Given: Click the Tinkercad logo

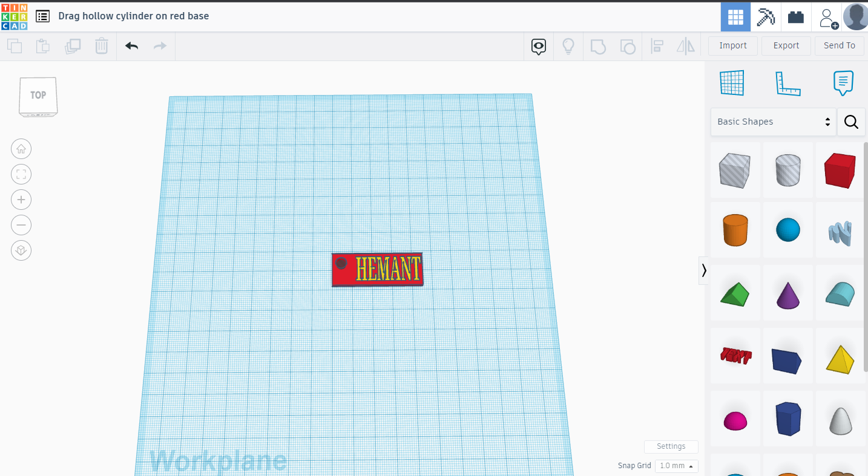Looking at the screenshot, I should [14, 16].
